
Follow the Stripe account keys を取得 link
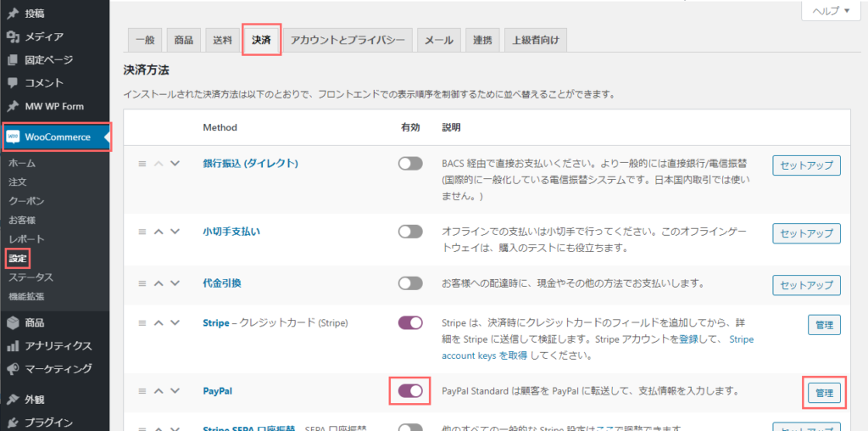click(598, 347)
